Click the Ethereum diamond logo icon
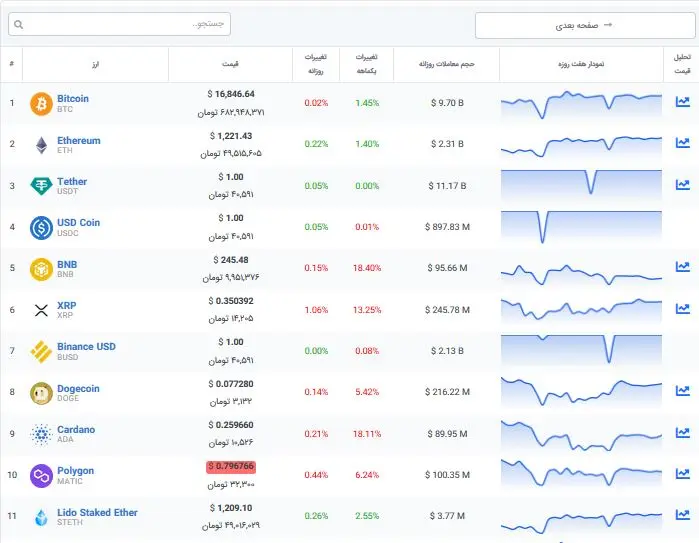699x543 pixels. (x=41, y=145)
